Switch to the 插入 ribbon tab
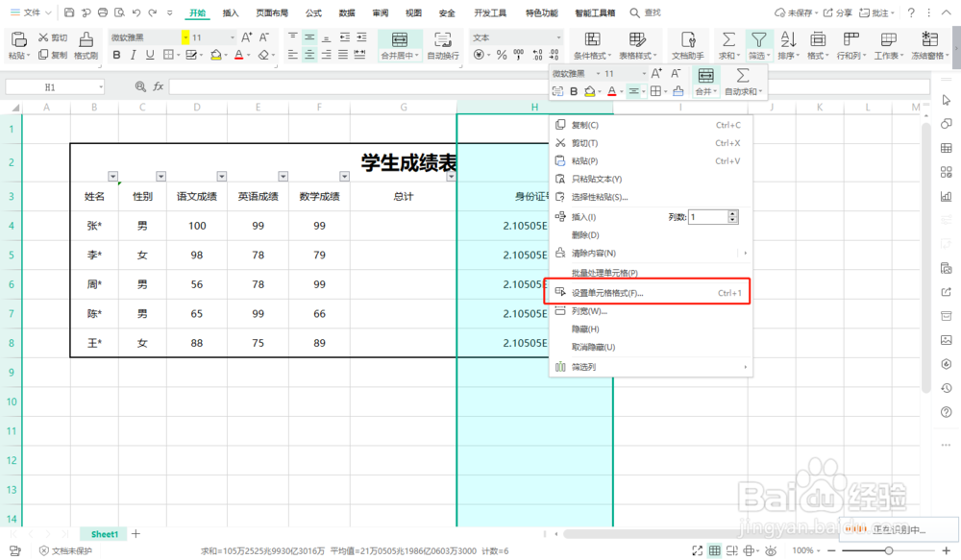This screenshot has height=560, width=961. 230,13
